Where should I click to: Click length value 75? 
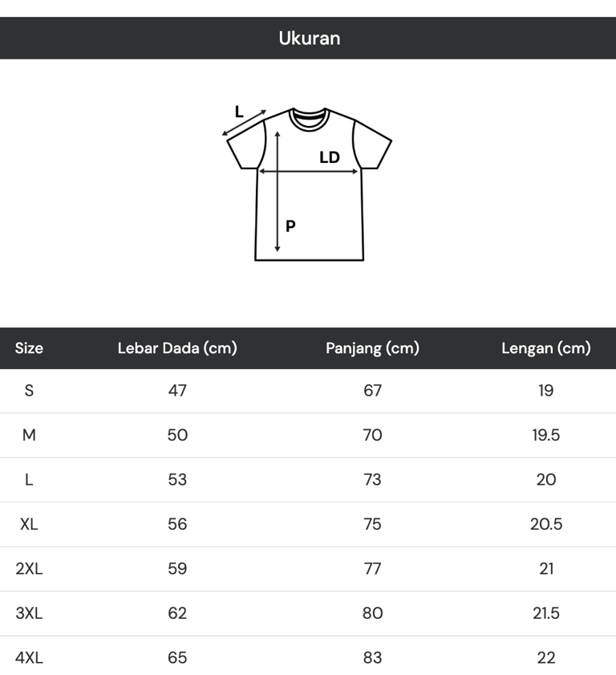372,524
